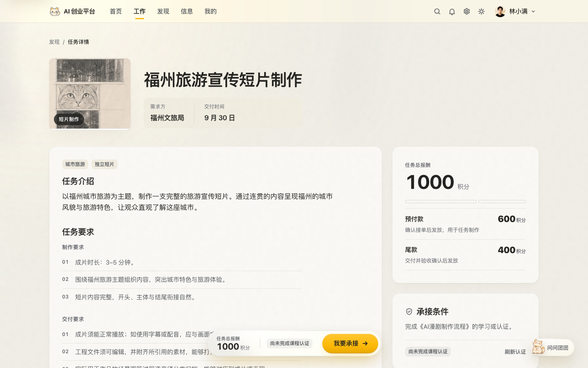Screen dimensions: 588x368
Task: Open notifications bell icon
Action: (x=452, y=11)
